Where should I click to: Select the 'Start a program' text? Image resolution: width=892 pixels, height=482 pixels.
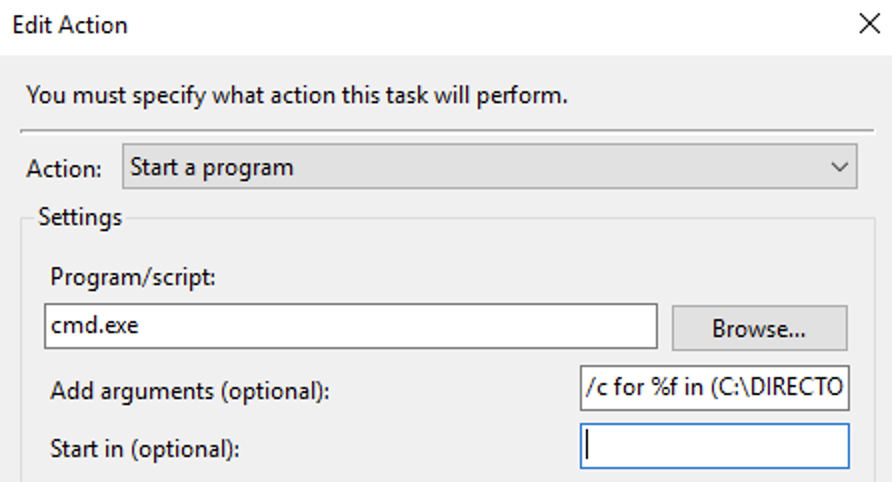212,167
